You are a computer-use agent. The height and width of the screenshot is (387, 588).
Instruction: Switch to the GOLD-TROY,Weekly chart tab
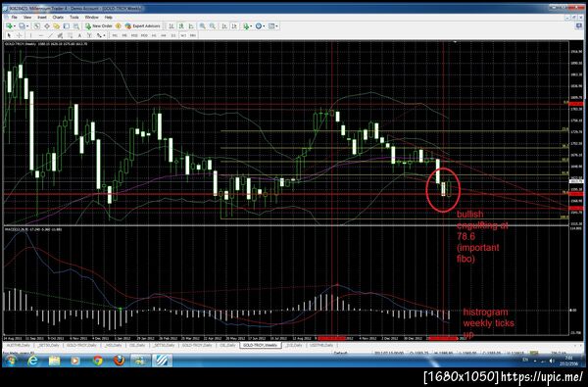click(x=261, y=345)
